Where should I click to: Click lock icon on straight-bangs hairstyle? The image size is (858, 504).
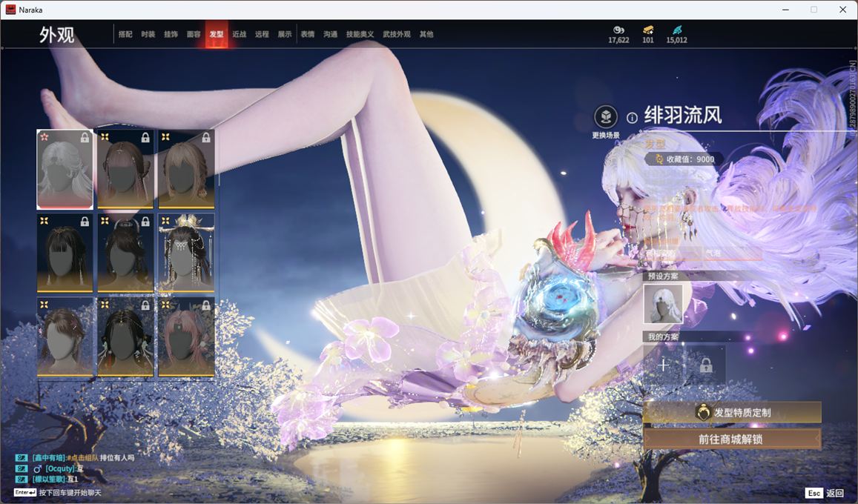click(x=85, y=222)
